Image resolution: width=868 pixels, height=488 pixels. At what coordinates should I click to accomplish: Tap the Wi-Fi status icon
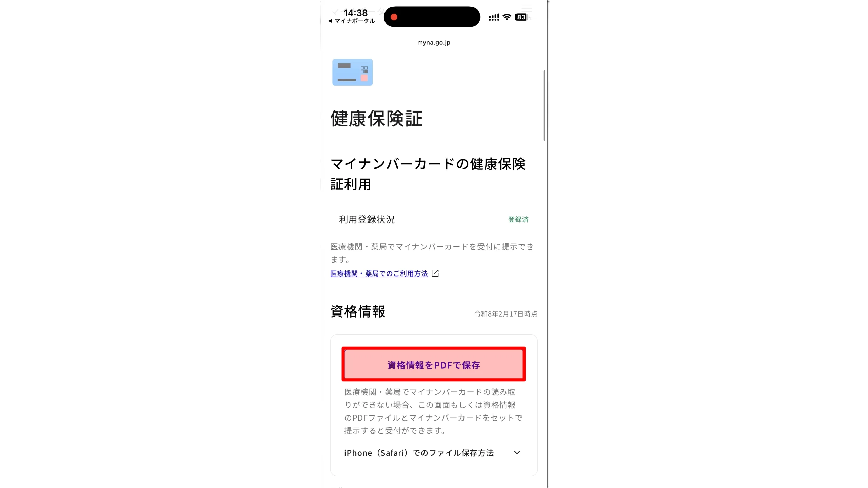507,17
